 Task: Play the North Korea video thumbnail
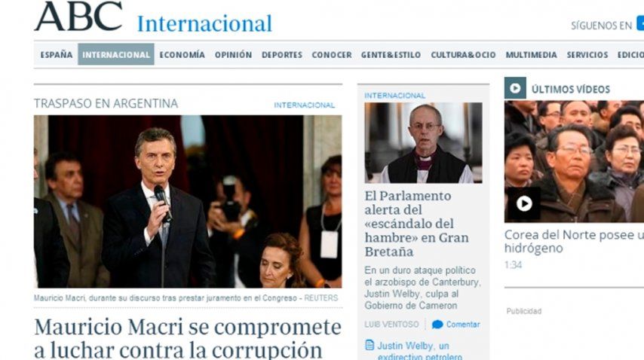coord(523,204)
